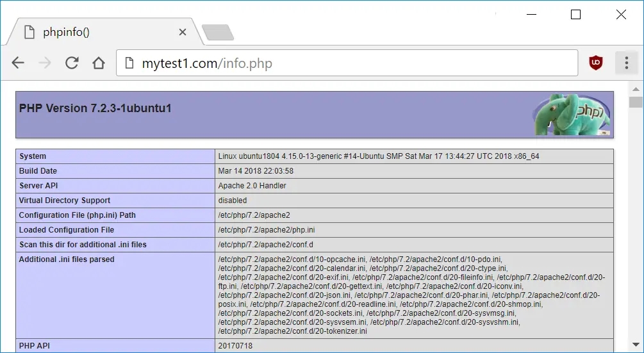Click the '/etc/php/7.2/apache2/php.ini' value
This screenshot has width=644, height=353.
coord(267,230)
